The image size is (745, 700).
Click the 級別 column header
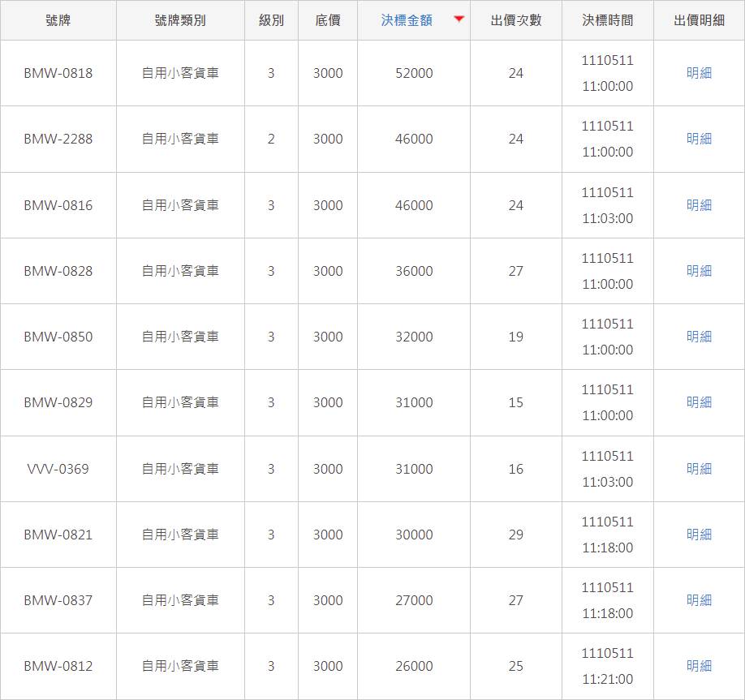click(271, 20)
